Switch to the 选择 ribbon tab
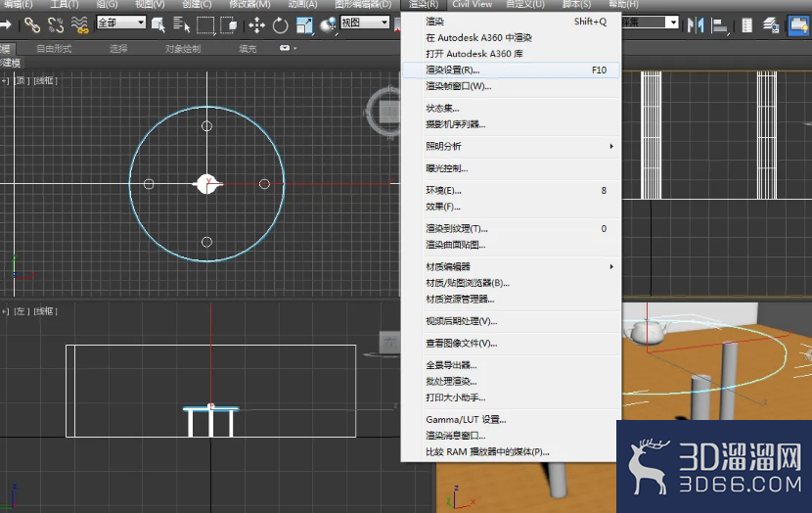The height and width of the screenshot is (513, 812). point(118,49)
